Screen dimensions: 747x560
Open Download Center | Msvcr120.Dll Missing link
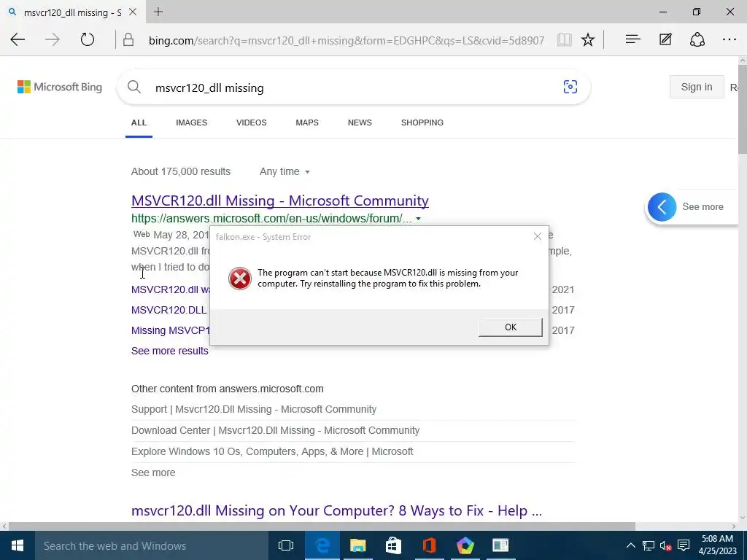coord(275,430)
